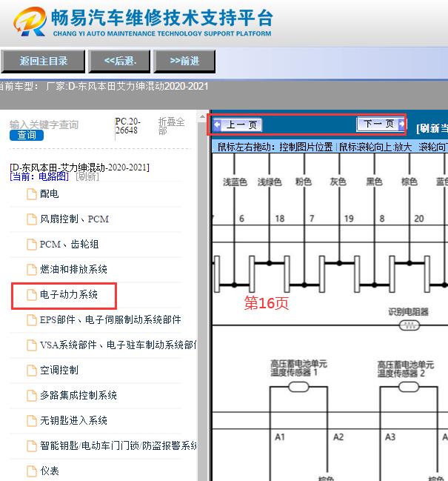Go back with the <<后退 button
Screen dimensions: 448x481
(x=119, y=61)
